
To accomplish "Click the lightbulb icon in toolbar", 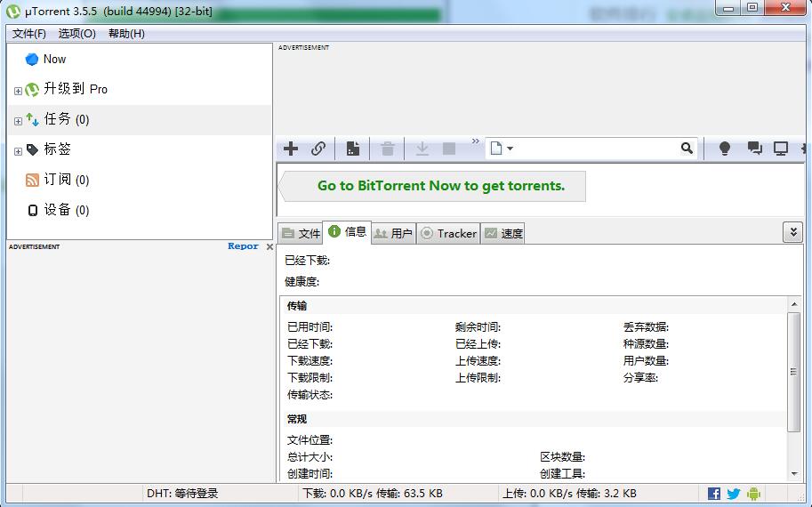I will click(725, 149).
